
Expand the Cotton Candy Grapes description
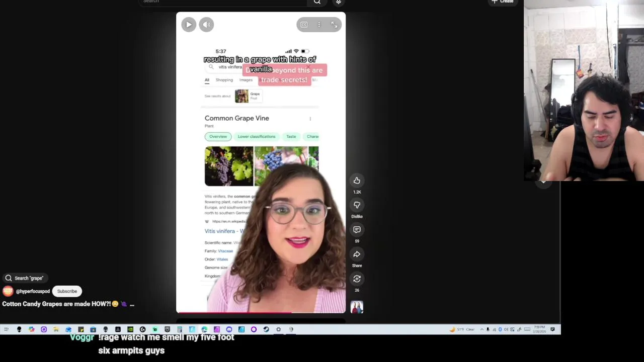click(132, 304)
